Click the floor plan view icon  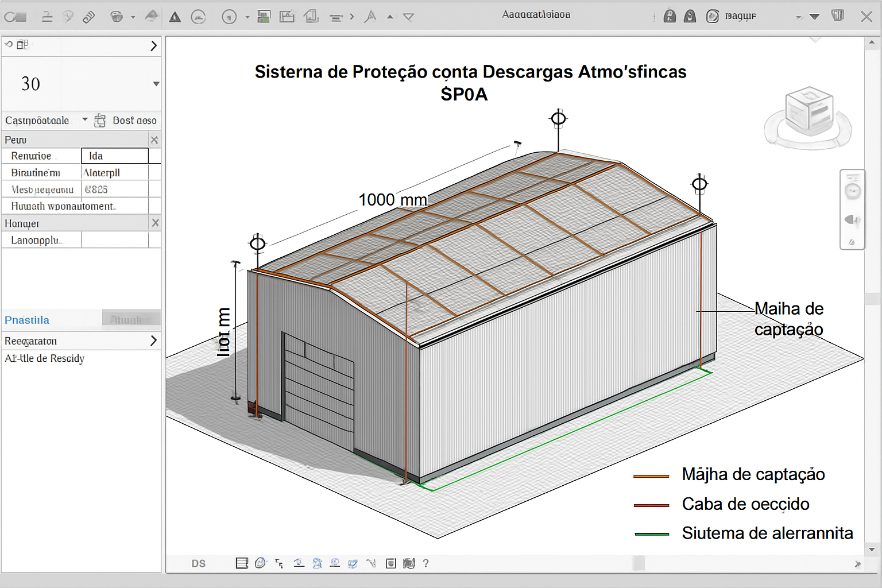(287, 17)
